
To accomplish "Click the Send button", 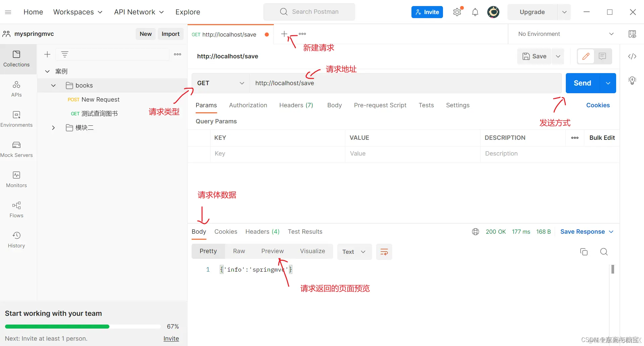I will point(582,83).
